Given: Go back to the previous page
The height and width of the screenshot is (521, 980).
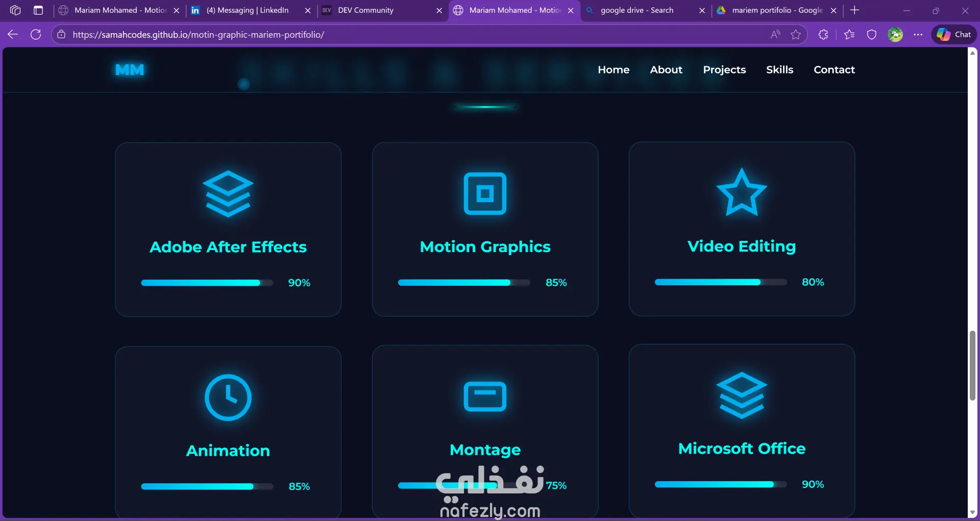Looking at the screenshot, I should tap(13, 34).
